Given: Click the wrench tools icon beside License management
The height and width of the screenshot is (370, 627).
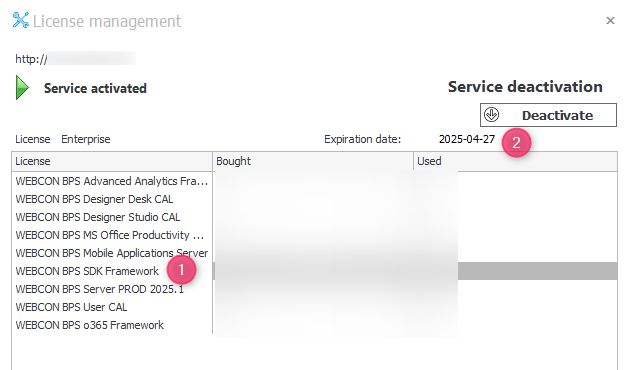Looking at the screenshot, I should 20,20.
